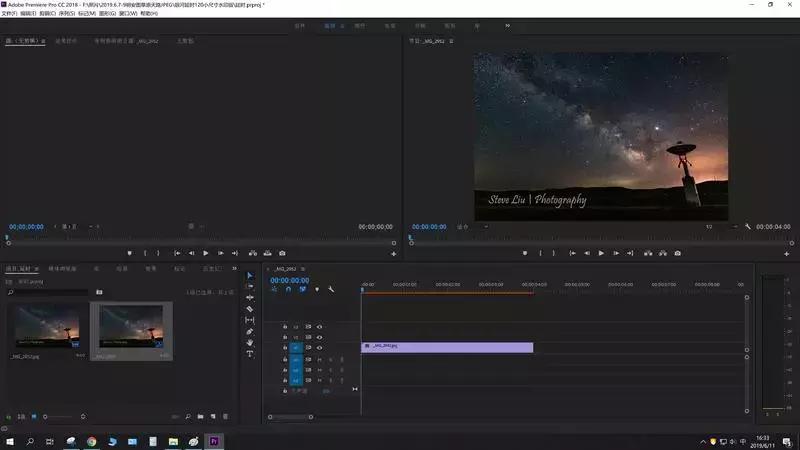Viewport: 800px width, 450px height.
Task: Expand the workspace overflow chevron at top
Action: pyautogui.click(x=507, y=25)
